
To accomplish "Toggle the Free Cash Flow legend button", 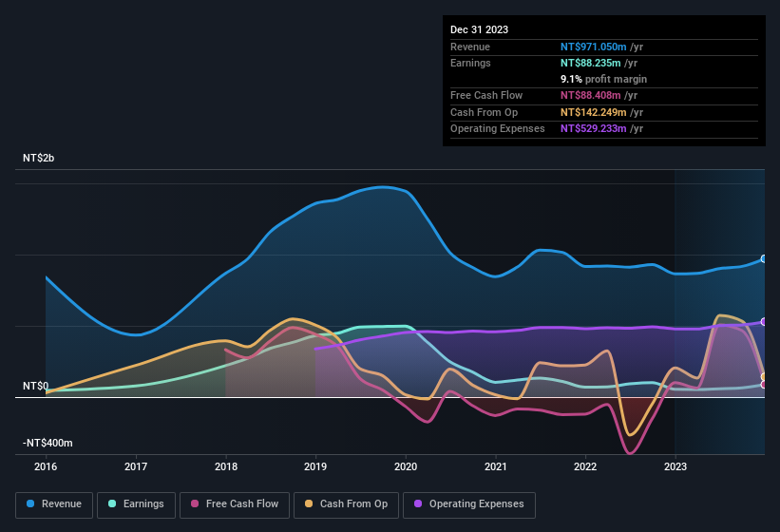I will (235, 504).
